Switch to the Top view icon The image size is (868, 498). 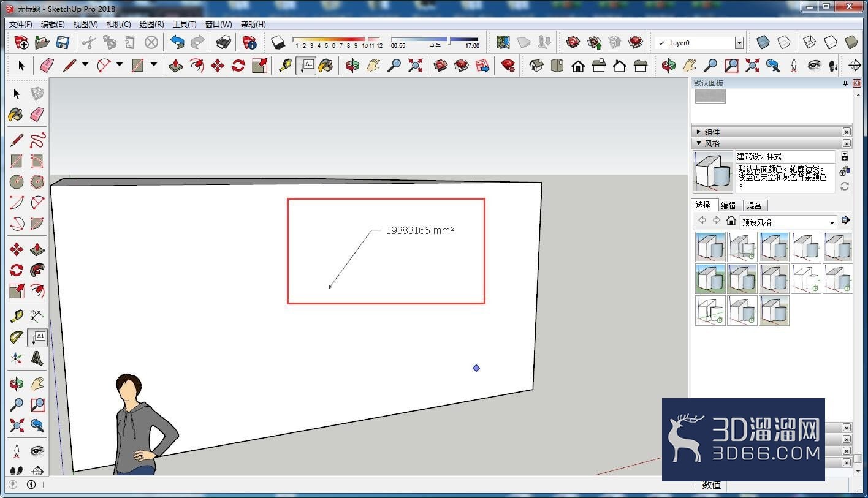pos(557,66)
